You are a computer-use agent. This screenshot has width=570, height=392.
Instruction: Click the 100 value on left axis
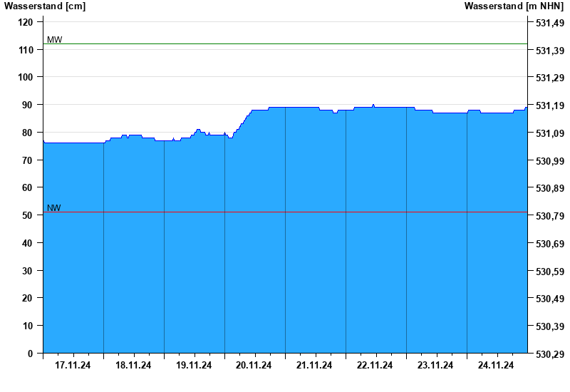(26, 77)
